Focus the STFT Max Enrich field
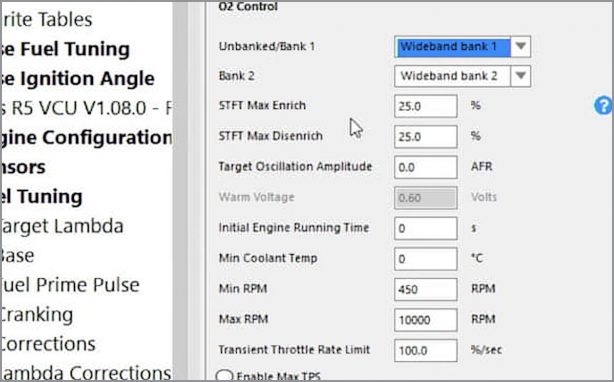 [426, 106]
